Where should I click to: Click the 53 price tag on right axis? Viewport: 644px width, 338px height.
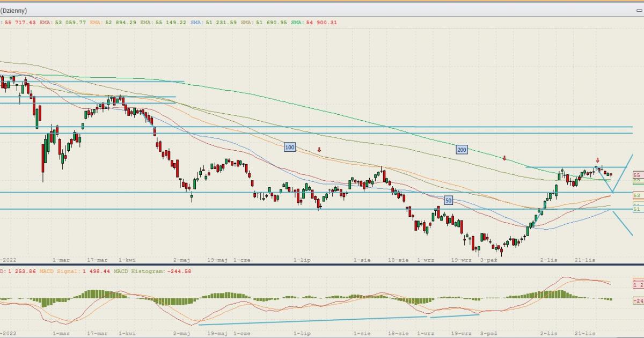click(637, 195)
